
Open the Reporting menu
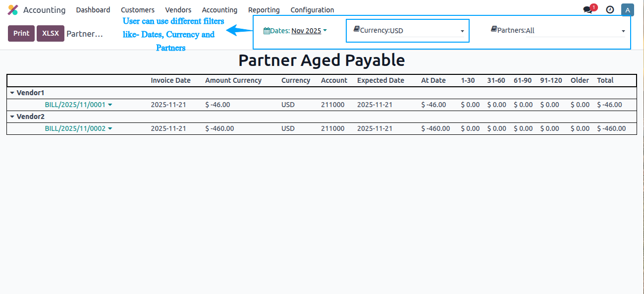(264, 10)
